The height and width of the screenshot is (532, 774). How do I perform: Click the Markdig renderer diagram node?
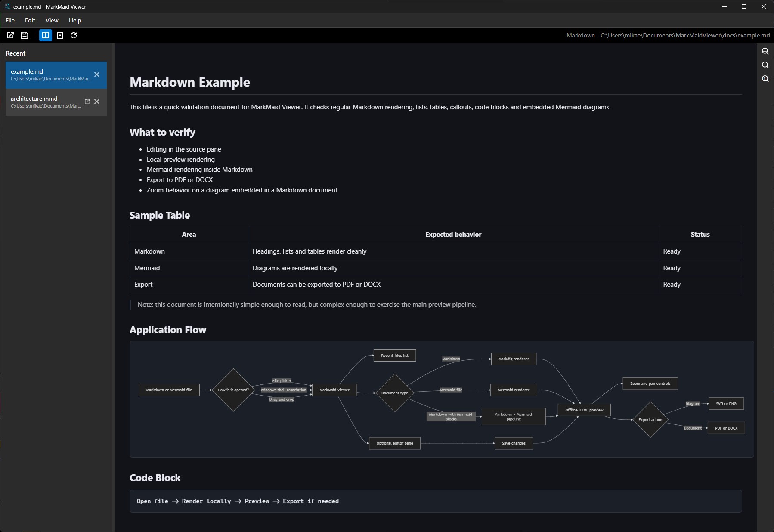(x=514, y=359)
